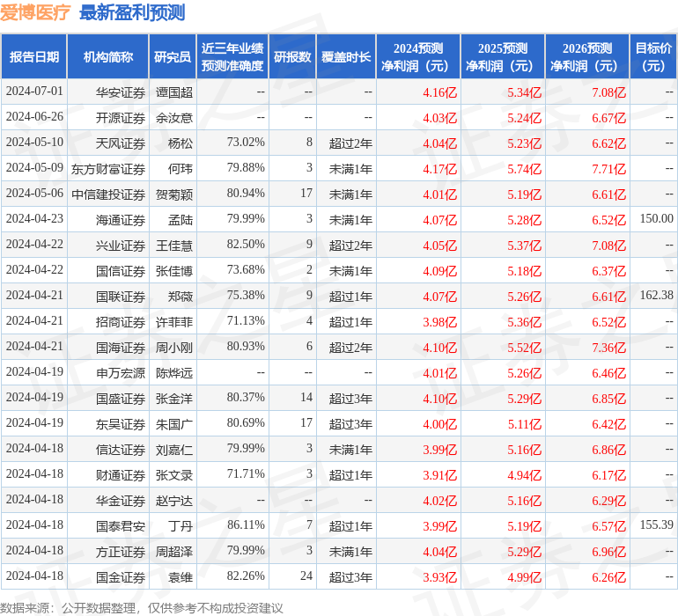Click analyst name 谭国超
Viewport: 678px width, 616px height.
(174, 92)
